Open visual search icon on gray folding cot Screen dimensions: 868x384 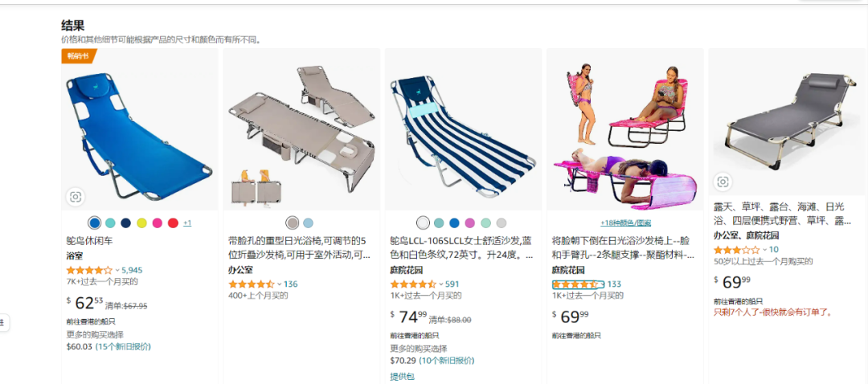pos(723,182)
